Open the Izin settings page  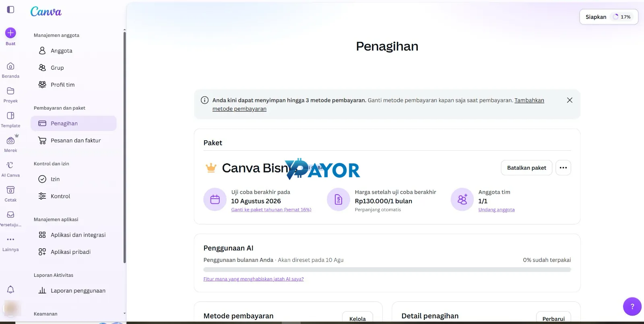[x=74, y=179]
